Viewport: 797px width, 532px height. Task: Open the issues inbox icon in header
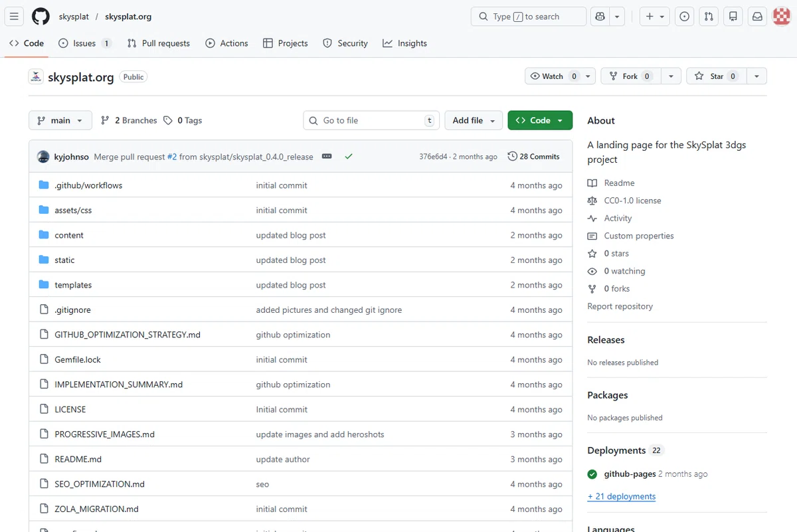pos(685,17)
